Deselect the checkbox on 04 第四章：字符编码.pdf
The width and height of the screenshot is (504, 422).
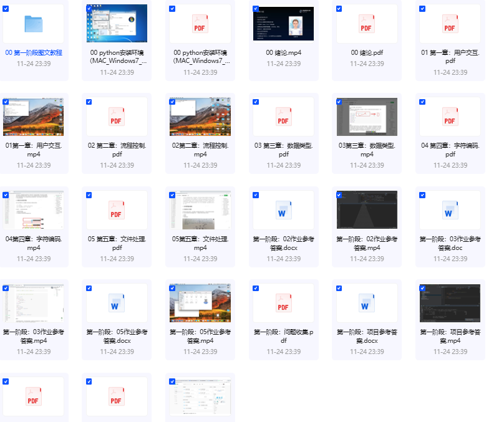[x=422, y=102]
